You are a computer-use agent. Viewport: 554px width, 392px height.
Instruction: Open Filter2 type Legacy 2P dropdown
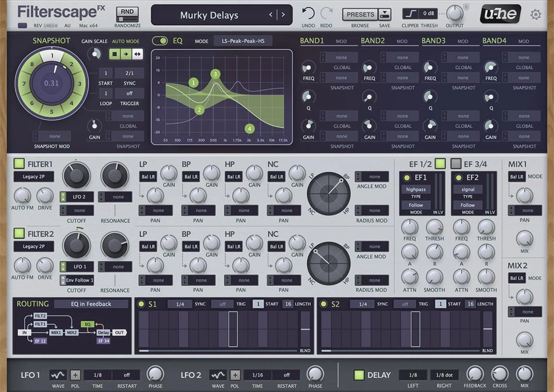click(34, 247)
